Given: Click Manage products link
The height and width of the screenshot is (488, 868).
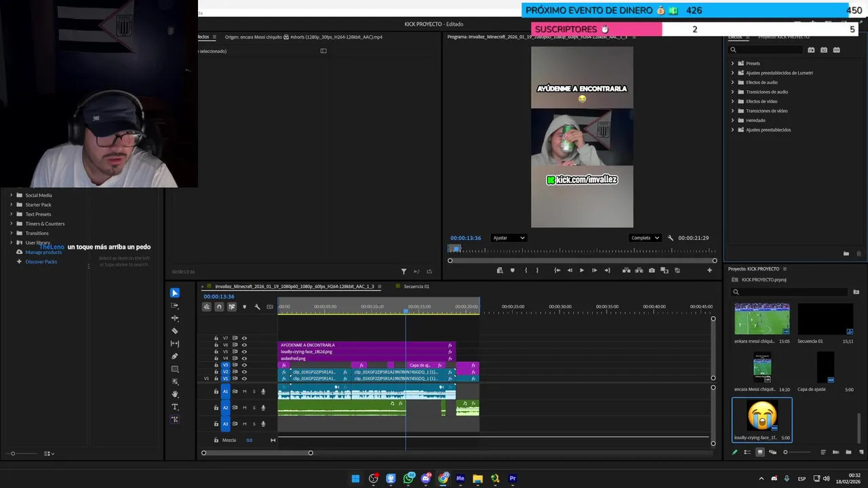Looking at the screenshot, I should pos(43,252).
